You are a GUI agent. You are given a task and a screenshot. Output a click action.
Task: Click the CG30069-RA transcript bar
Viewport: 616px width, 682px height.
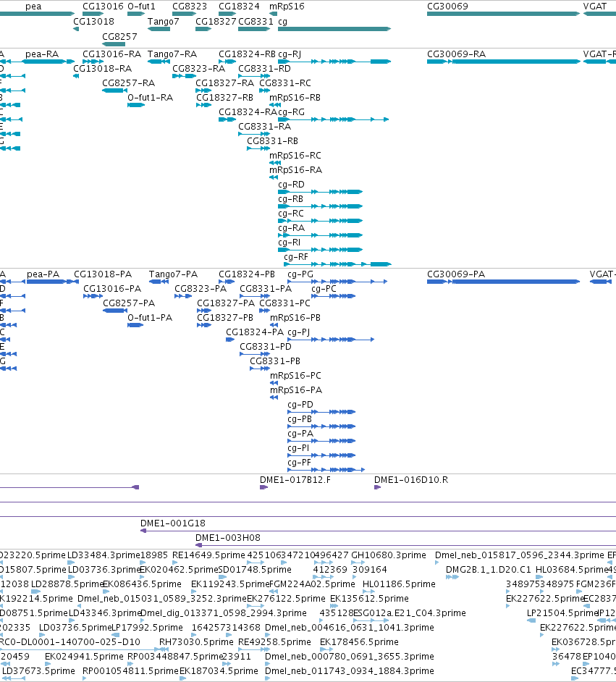pos(503,62)
